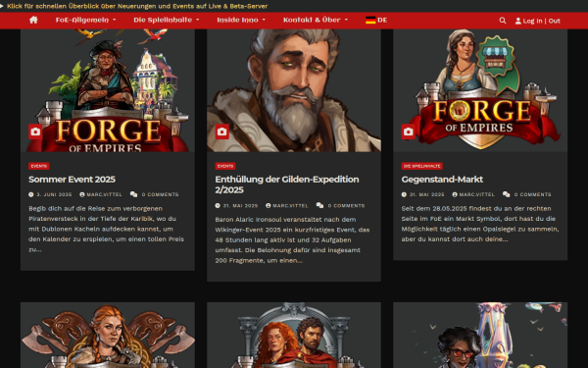This screenshot has height=368, width=588.
Task: Click the news ticker about Neuerungen and Events
Action: click(x=137, y=6)
